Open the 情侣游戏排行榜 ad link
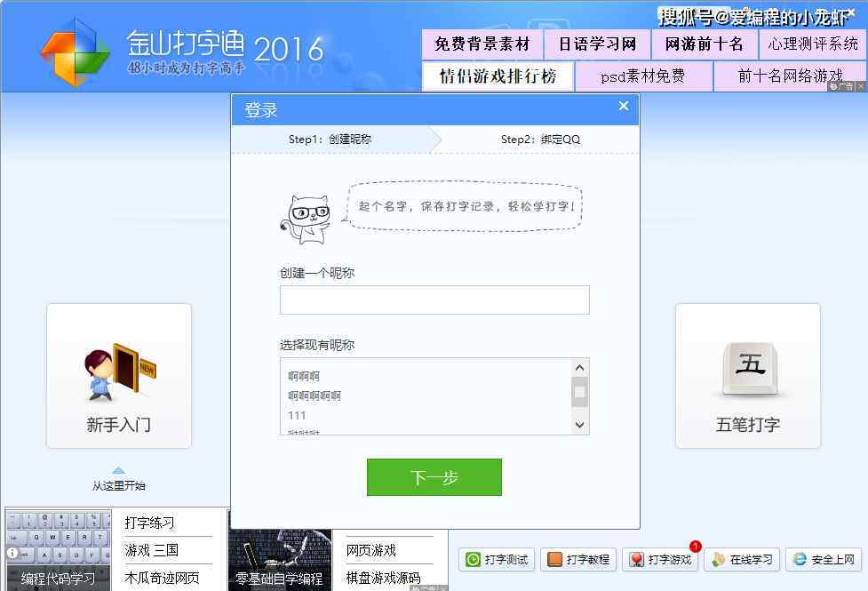The width and height of the screenshot is (868, 591). pos(498,76)
